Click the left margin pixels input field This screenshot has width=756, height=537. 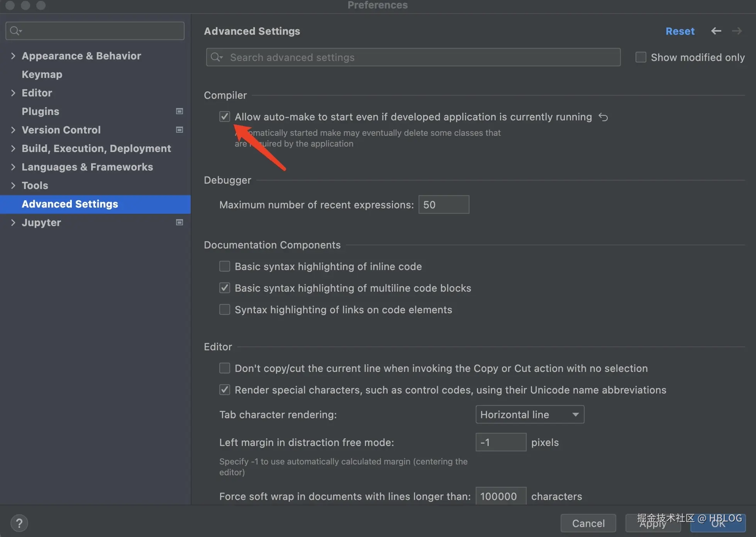[x=500, y=442]
